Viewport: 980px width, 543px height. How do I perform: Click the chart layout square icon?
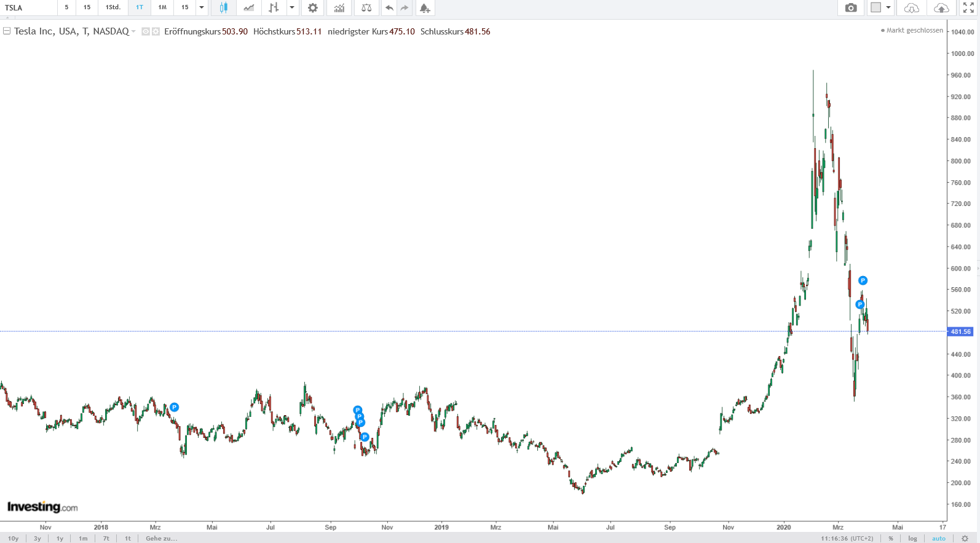click(x=876, y=7)
